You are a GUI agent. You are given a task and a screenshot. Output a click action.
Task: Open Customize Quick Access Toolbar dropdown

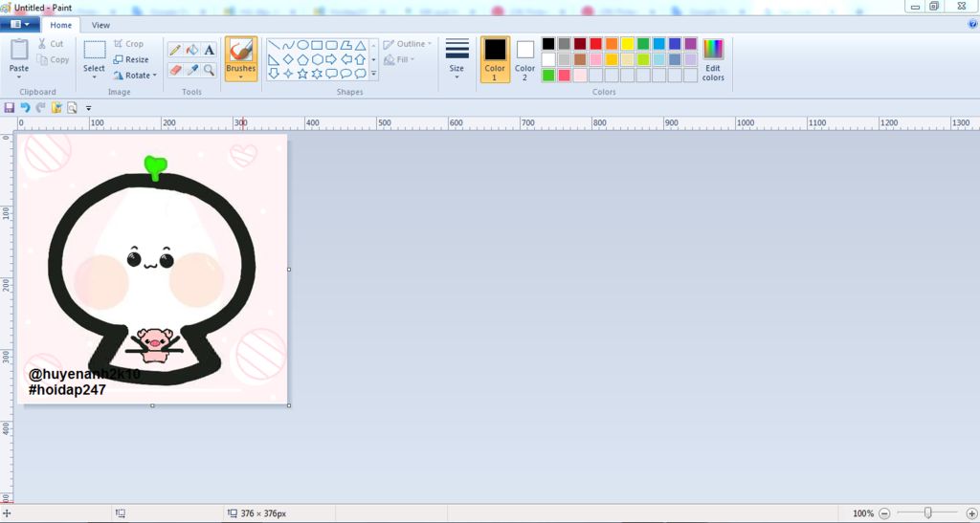click(88, 108)
